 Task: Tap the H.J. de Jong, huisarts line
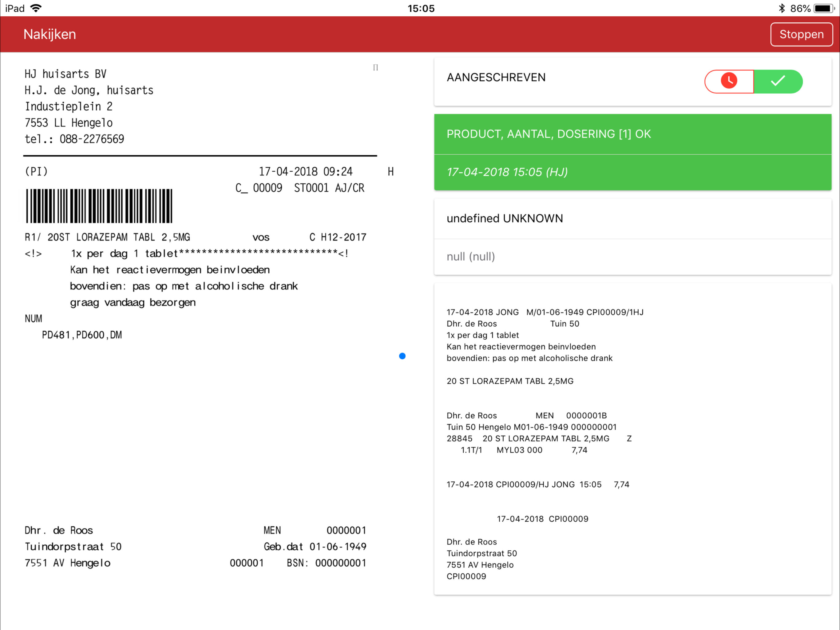click(x=89, y=90)
